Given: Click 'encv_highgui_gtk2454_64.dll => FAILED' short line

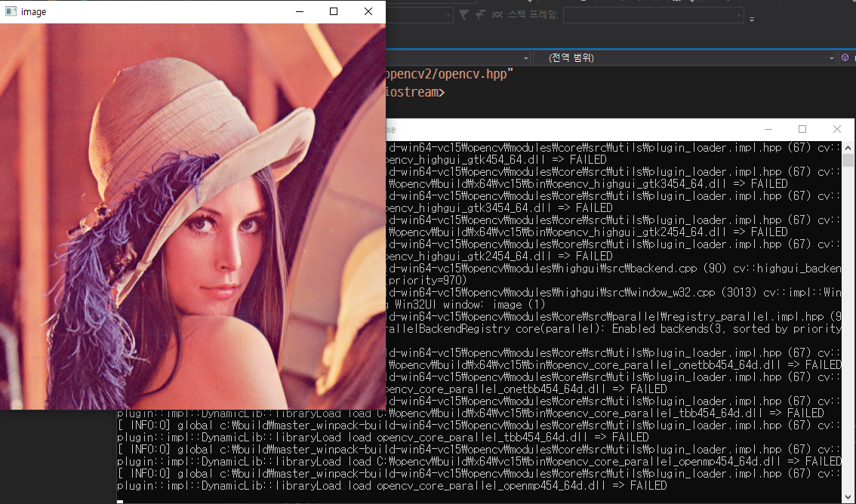Looking at the screenshot, I should 500,256.
